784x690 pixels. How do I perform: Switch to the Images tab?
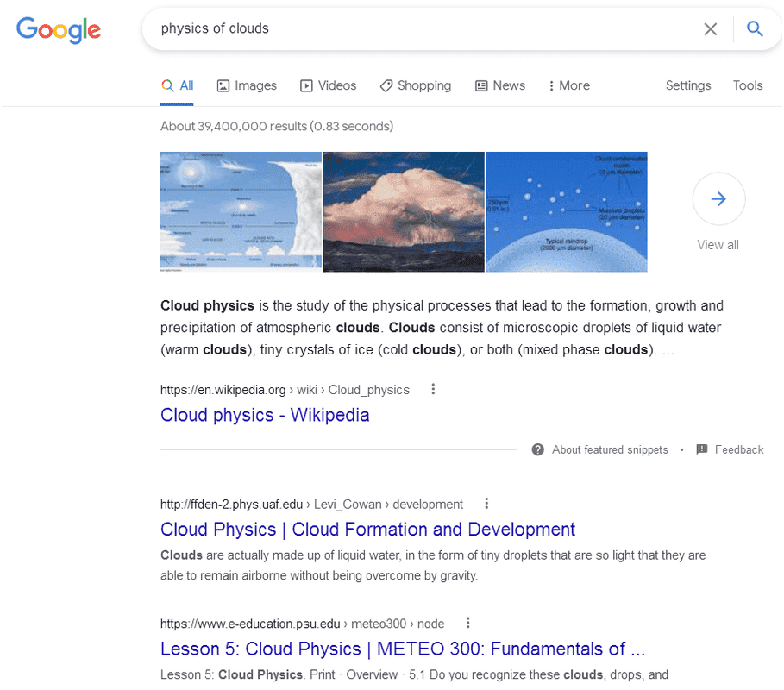click(247, 85)
